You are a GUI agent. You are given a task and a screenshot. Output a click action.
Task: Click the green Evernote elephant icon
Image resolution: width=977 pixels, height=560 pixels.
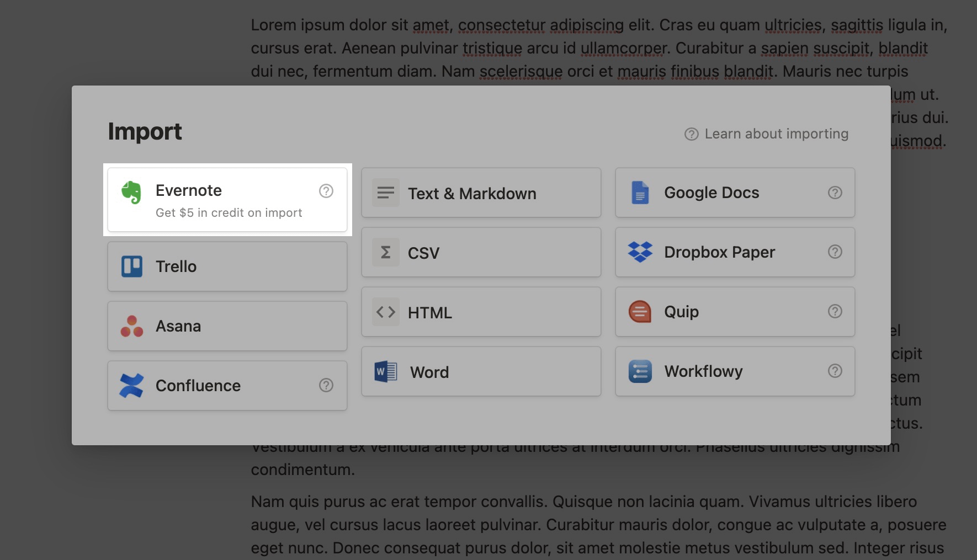131,193
